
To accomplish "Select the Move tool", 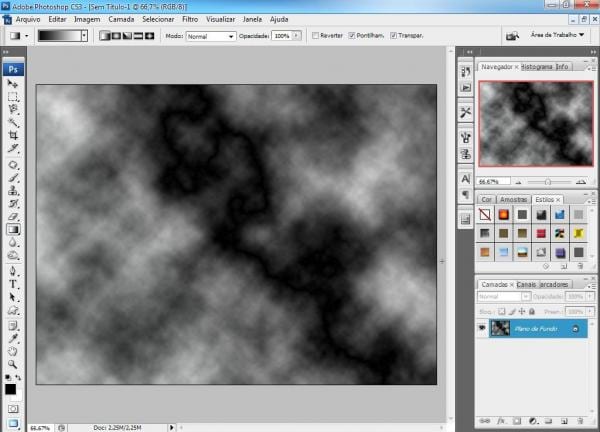I will 13,83.
